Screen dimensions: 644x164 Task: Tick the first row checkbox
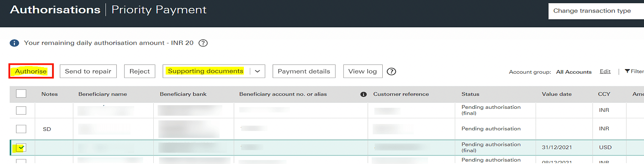21,110
